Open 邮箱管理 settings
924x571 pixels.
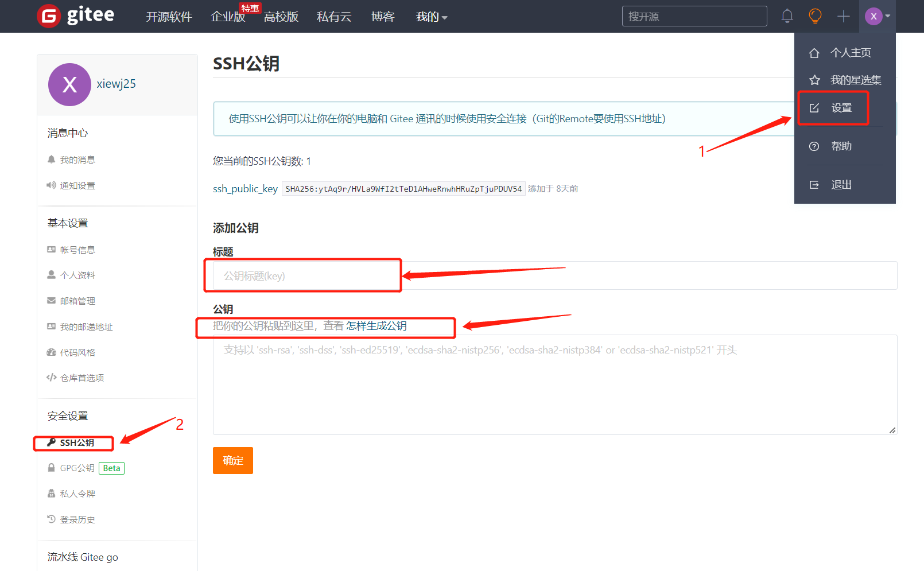(77, 301)
